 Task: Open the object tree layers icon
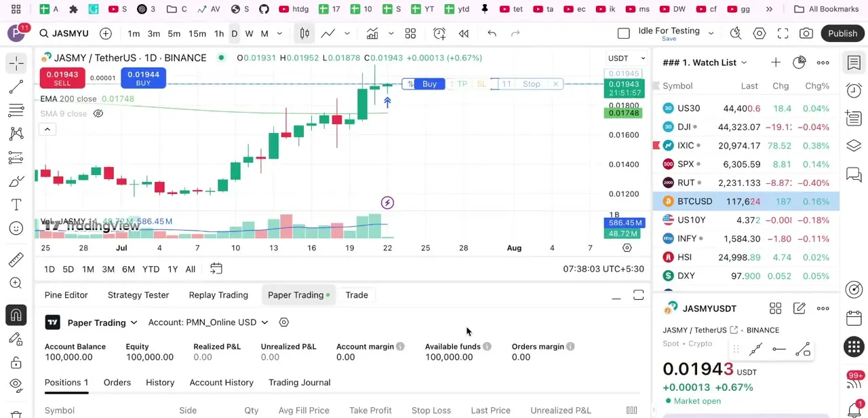point(854,146)
